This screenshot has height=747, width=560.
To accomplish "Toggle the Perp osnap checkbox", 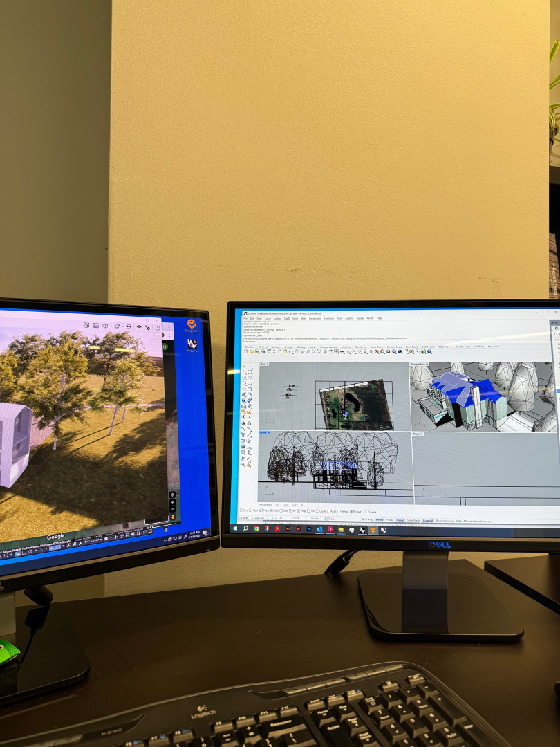I will (297, 511).
